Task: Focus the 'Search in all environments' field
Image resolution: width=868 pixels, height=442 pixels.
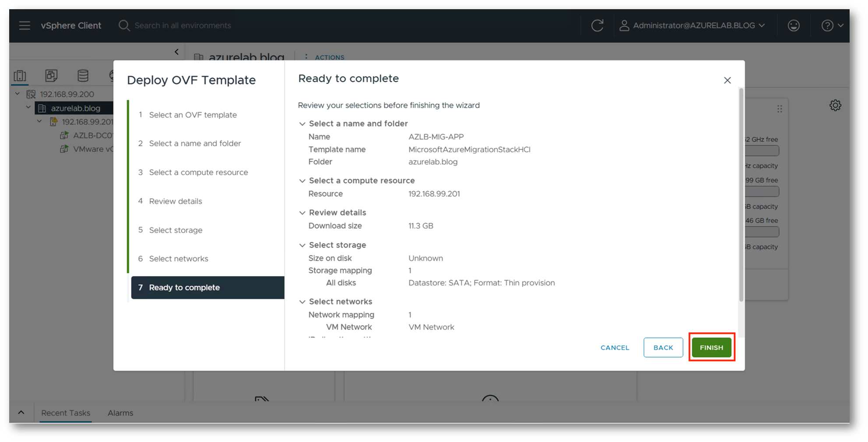Action: click(183, 25)
